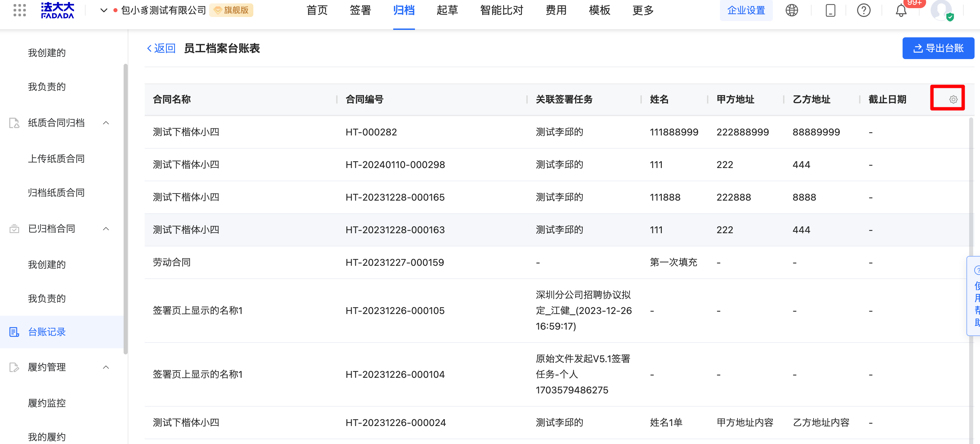Click the user avatar icon

click(941, 10)
